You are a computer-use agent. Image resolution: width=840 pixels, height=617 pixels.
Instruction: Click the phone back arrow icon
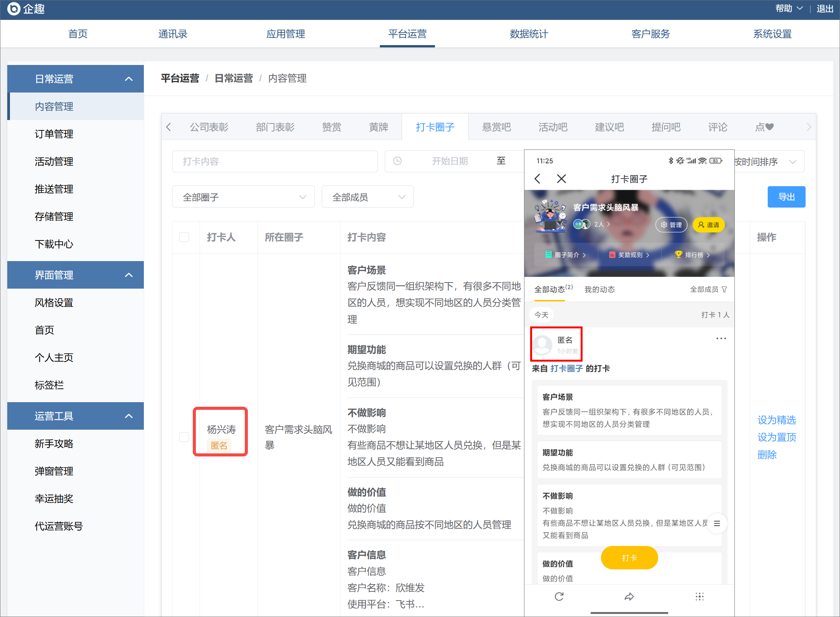coord(537,179)
